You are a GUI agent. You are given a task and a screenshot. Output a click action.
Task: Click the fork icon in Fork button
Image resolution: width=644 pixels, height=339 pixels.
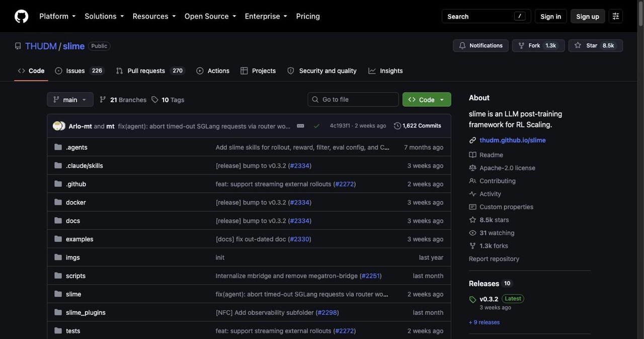(521, 45)
